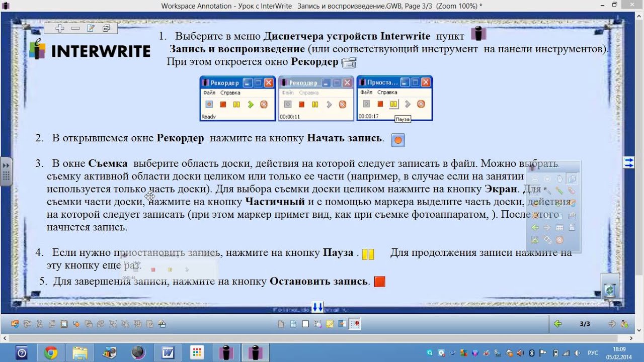This screenshot has height=362, width=644.
Task: Click the clipboard Paste icon
Action: pyautogui.click(x=64, y=324)
